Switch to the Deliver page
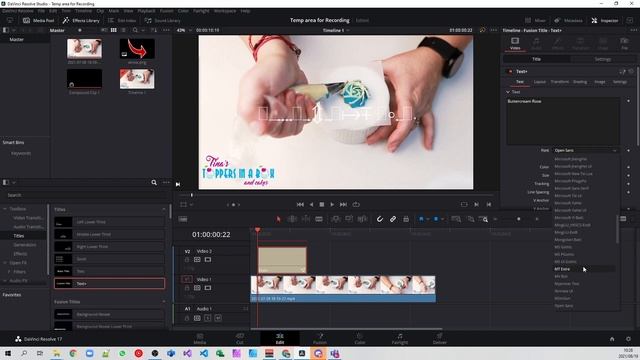 440,339
